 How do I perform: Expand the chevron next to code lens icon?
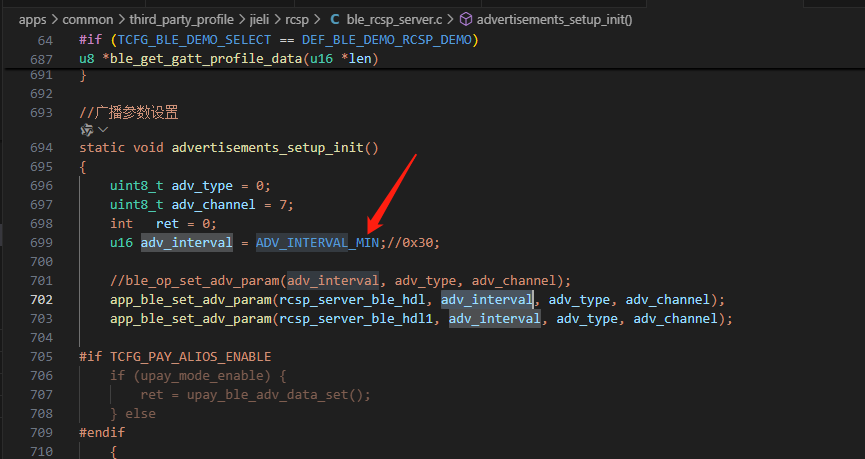(x=103, y=130)
